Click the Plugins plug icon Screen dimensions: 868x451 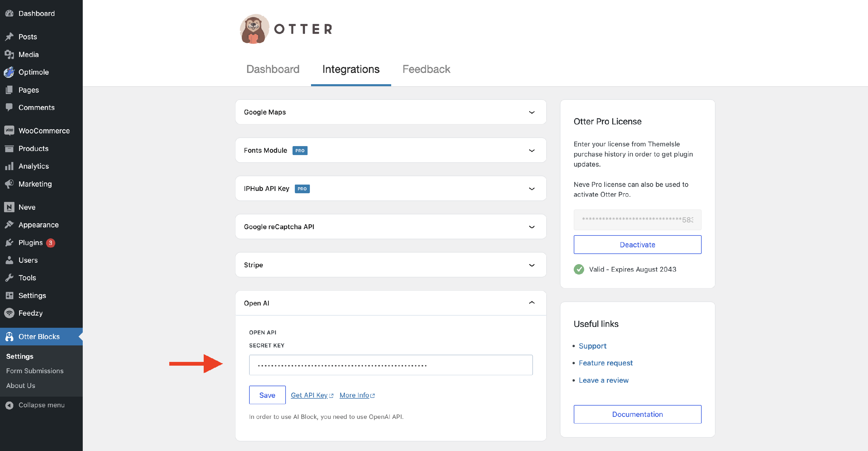[9, 242]
